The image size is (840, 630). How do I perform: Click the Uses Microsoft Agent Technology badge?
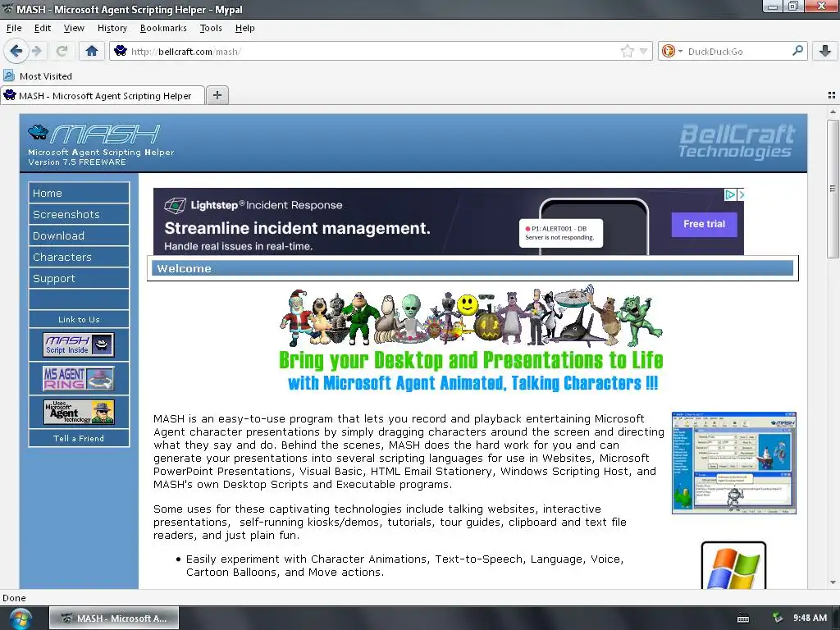(x=79, y=412)
